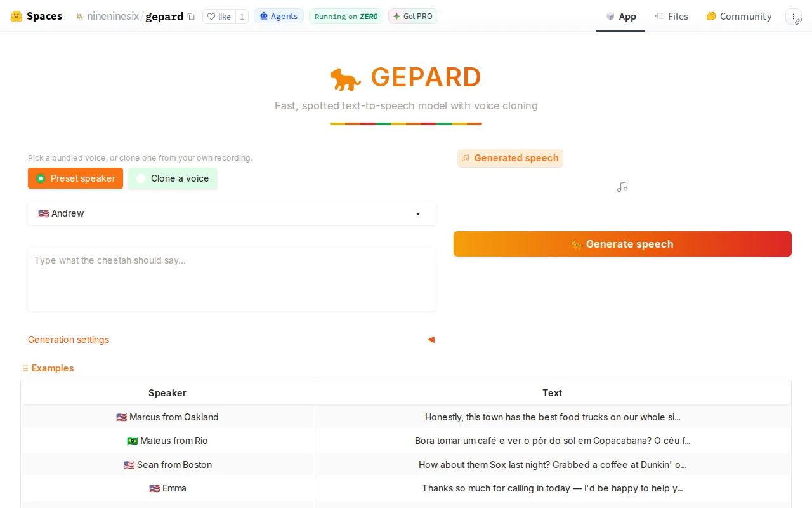The image size is (812, 508).
Task: Click the nineninesix avatar icon
Action: (79, 17)
